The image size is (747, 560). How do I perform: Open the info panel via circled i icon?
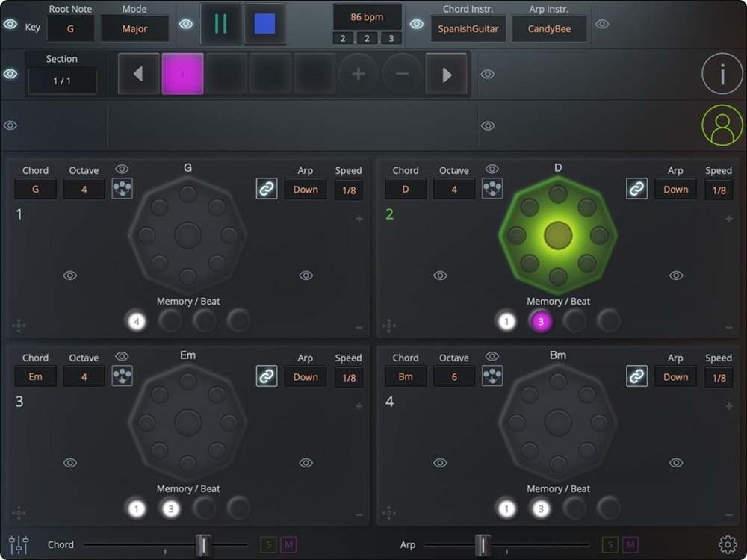point(722,74)
